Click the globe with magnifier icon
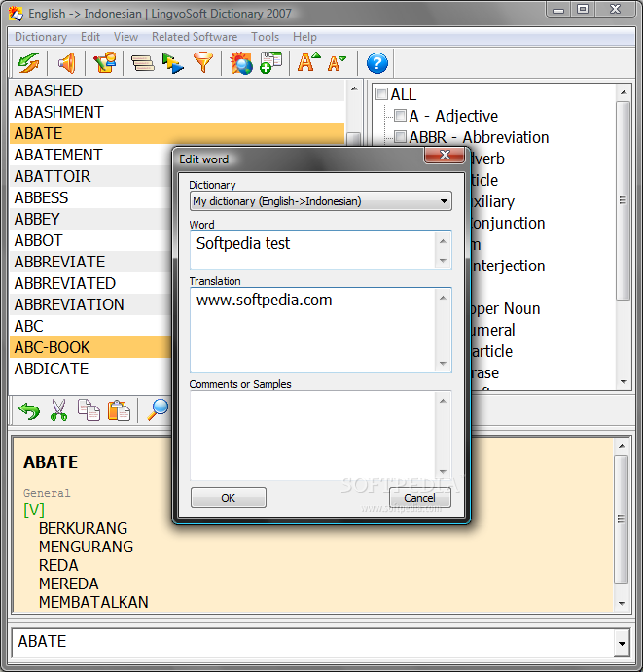The height and width of the screenshot is (672, 643). click(241, 63)
